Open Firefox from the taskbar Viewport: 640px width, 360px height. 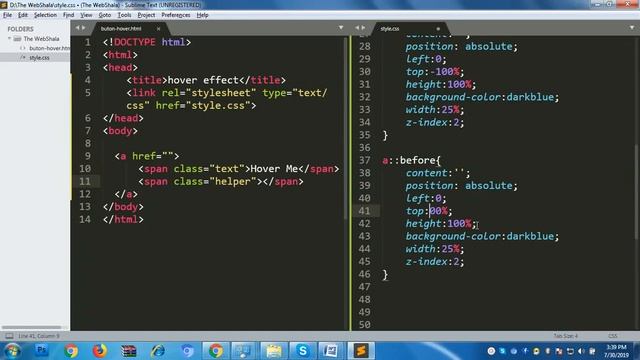pos(100,351)
